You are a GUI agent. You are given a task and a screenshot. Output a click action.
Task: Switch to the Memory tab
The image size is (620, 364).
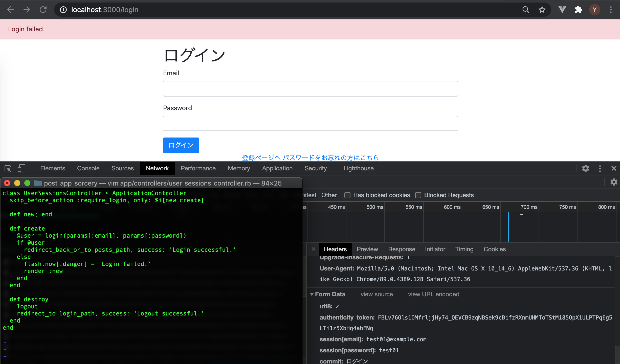pos(239,168)
